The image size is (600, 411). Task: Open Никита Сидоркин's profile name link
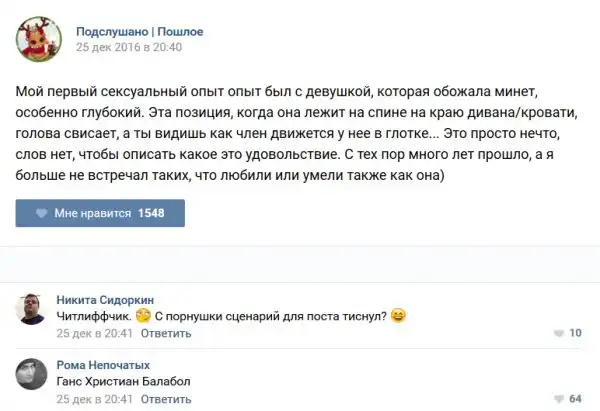(105, 300)
